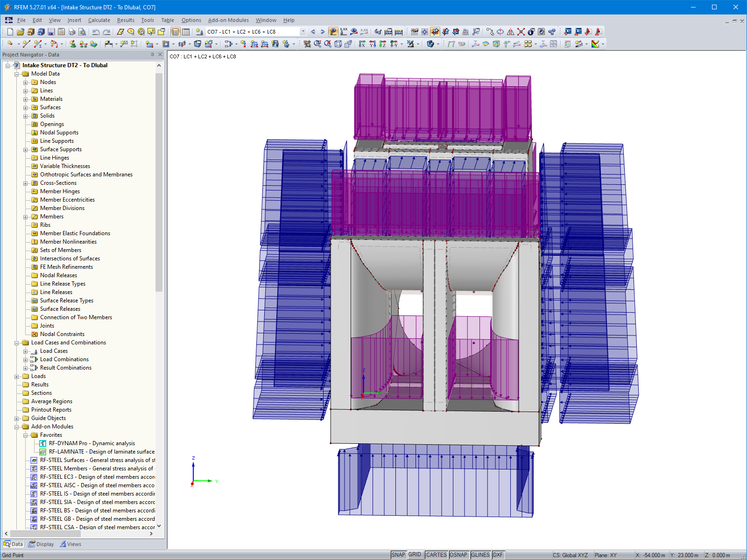Activate the Calculate all function

[551, 32]
